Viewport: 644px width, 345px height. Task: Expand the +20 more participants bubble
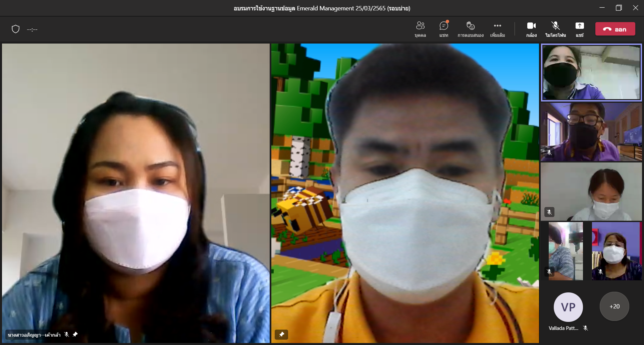(x=614, y=306)
